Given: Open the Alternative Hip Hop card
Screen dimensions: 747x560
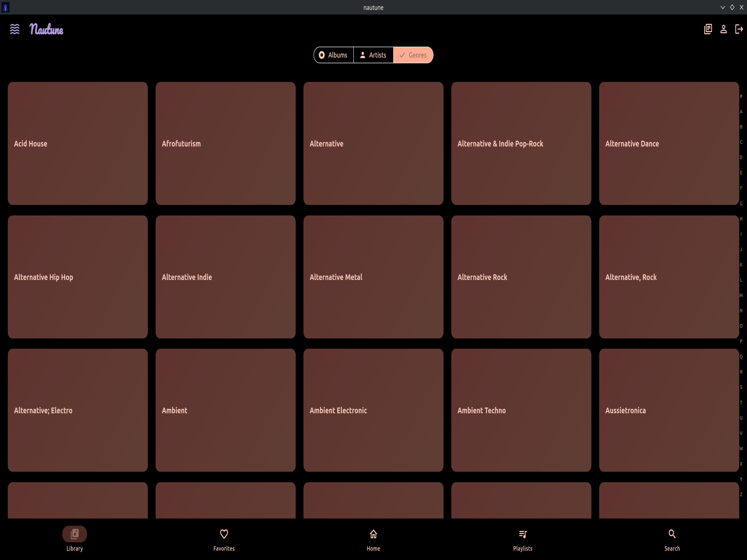Looking at the screenshot, I should 78,277.
